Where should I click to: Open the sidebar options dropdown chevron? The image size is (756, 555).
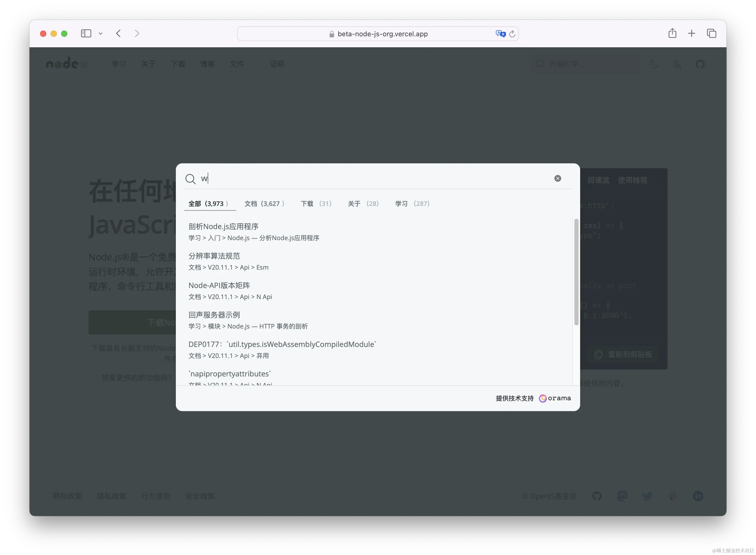(101, 34)
